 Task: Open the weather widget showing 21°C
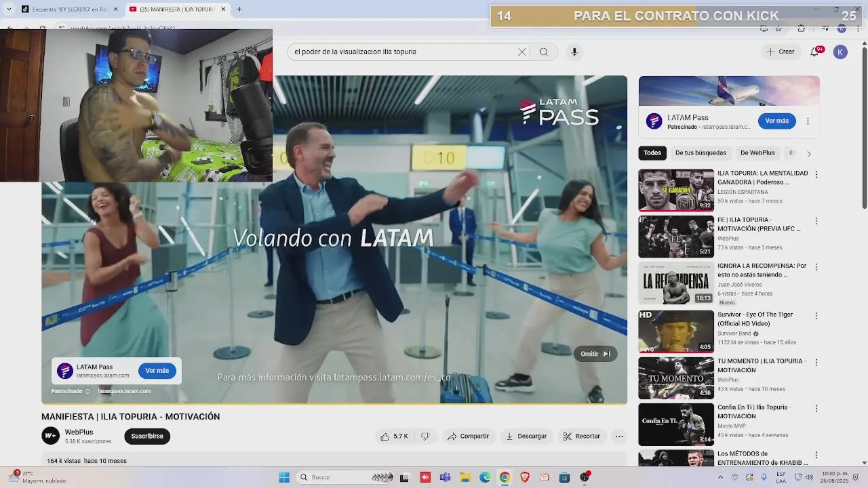[x=37, y=477]
